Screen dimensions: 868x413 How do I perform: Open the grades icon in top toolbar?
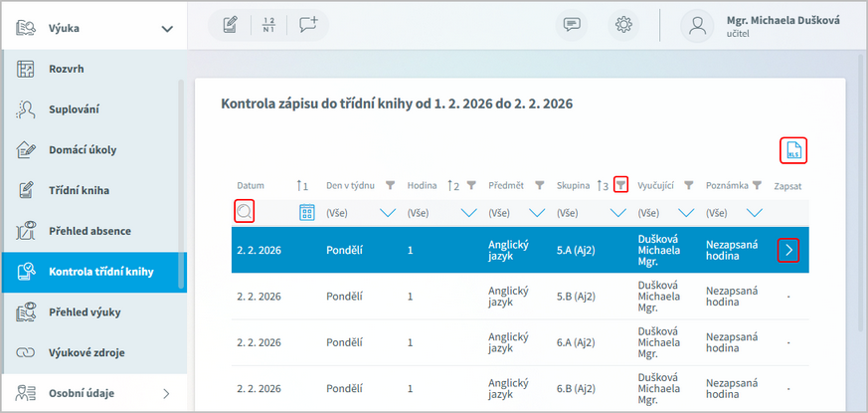pos(268,25)
